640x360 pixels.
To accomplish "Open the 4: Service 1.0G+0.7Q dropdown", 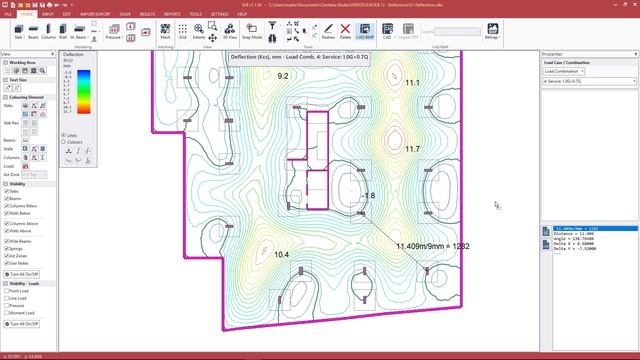I will point(589,82).
